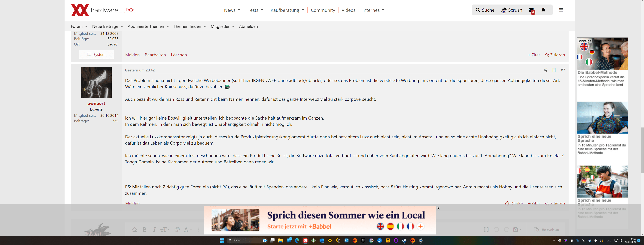Close the Babbel banner with X
The height and width of the screenshot is (245, 644).
pos(439,208)
